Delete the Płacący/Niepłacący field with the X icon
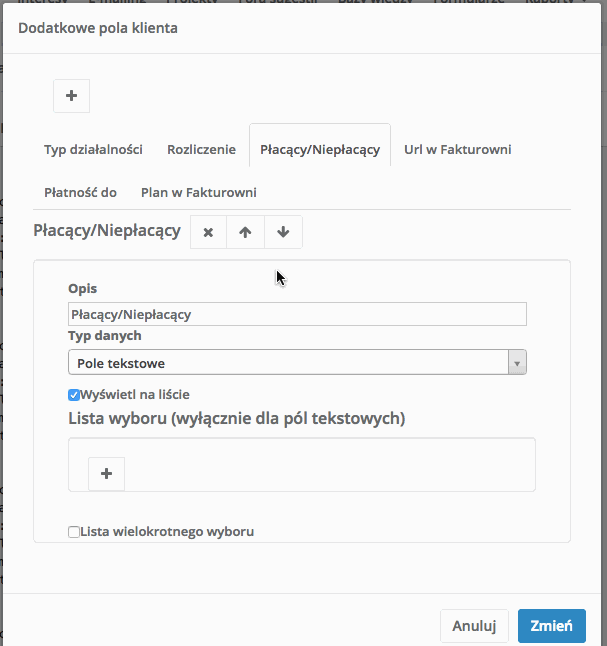This screenshot has height=646, width=607. coord(208,232)
